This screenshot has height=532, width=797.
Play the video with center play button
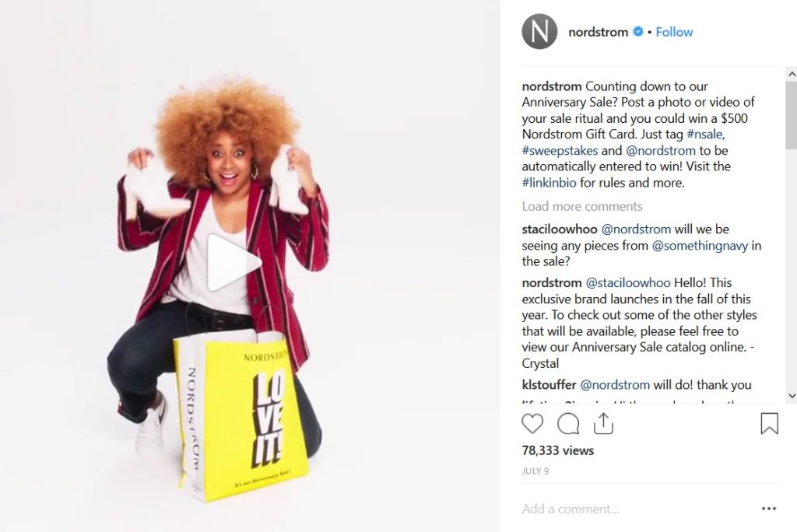pos(233,263)
